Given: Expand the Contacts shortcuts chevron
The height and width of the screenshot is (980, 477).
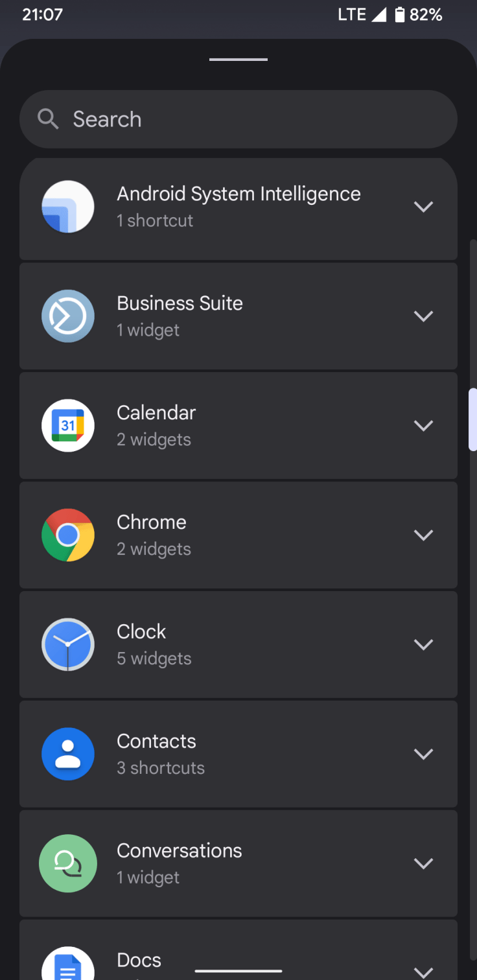Looking at the screenshot, I should tap(423, 754).
